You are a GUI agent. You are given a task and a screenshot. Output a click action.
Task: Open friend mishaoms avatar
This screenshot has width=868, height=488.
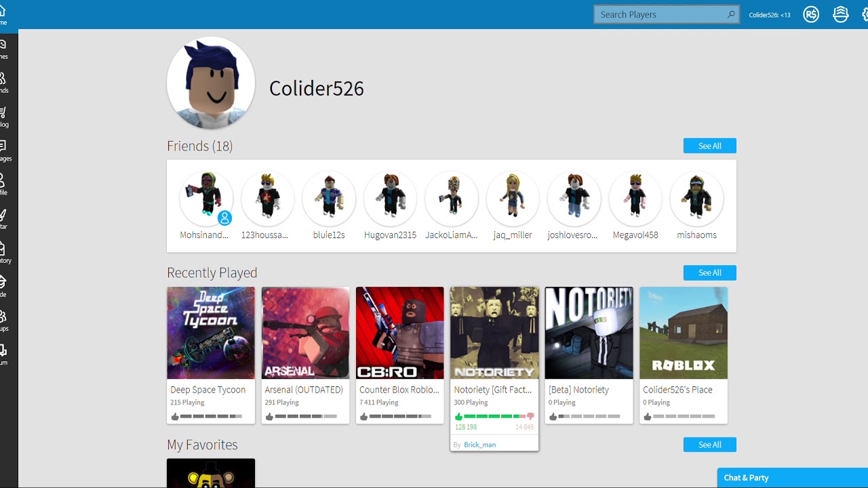point(696,199)
